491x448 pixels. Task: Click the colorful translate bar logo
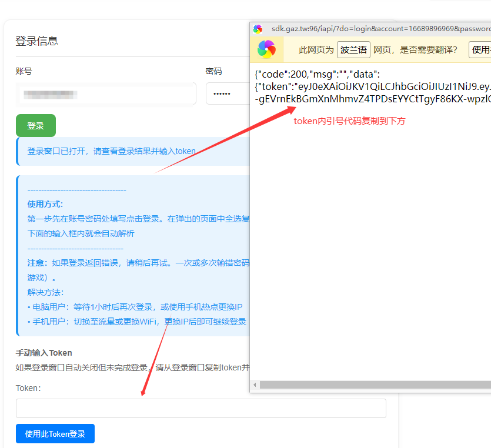point(266,50)
